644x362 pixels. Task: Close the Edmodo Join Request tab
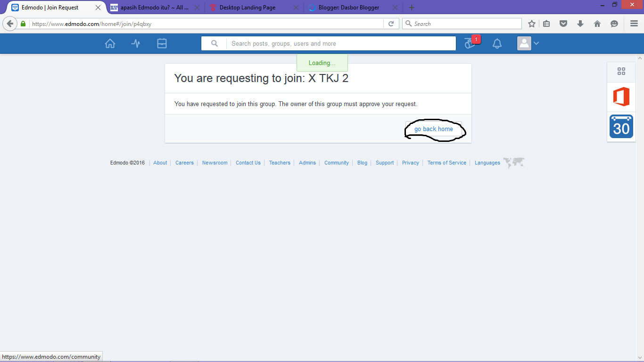tap(98, 8)
